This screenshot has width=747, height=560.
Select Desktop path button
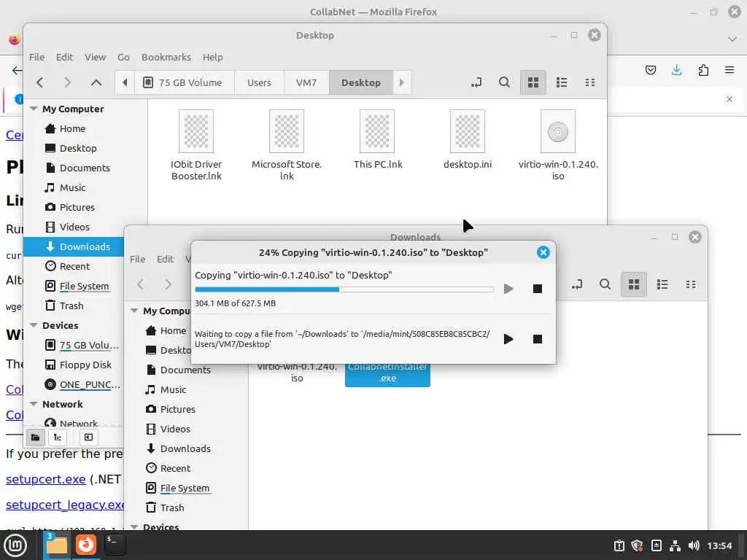(360, 82)
